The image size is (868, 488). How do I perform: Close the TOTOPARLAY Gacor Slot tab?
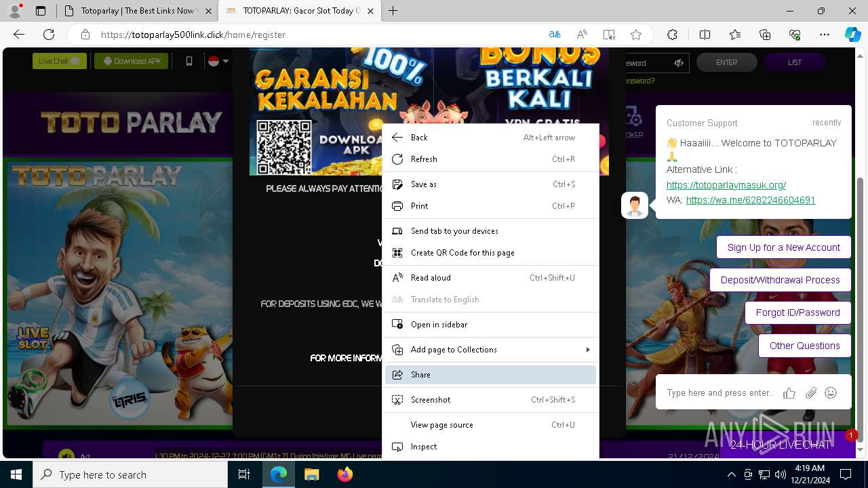pyautogui.click(x=370, y=11)
